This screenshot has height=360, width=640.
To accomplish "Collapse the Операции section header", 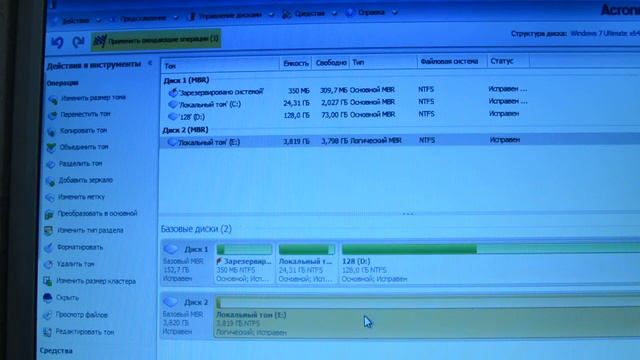I will pos(62,83).
